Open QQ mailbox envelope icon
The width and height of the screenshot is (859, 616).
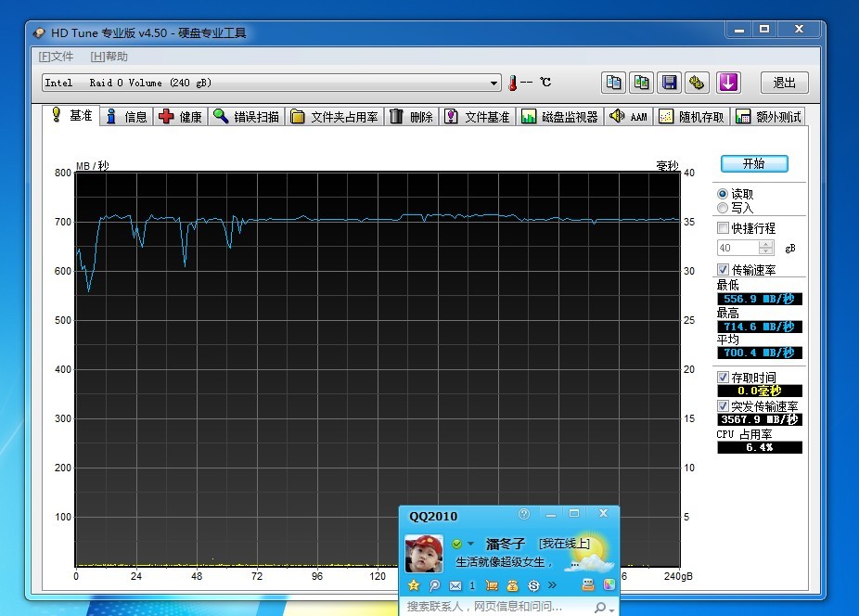pos(455,585)
